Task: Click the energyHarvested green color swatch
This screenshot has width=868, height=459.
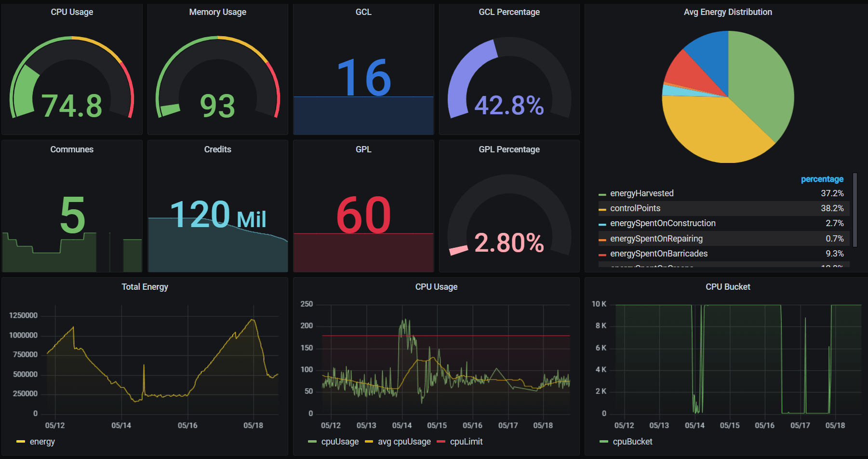Action: coord(602,195)
